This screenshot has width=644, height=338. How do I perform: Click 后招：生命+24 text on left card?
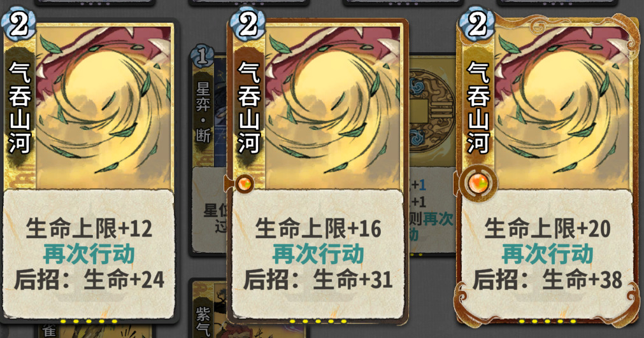pos(89,279)
